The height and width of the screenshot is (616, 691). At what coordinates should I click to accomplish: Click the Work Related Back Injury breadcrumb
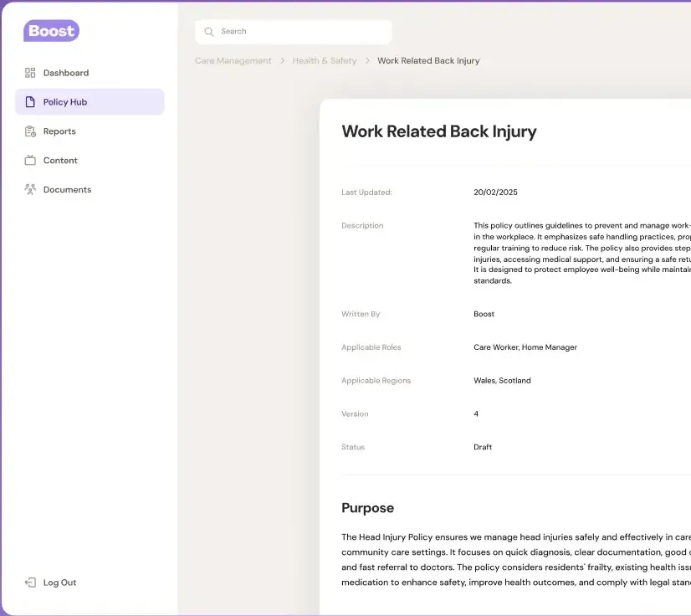pyautogui.click(x=428, y=61)
